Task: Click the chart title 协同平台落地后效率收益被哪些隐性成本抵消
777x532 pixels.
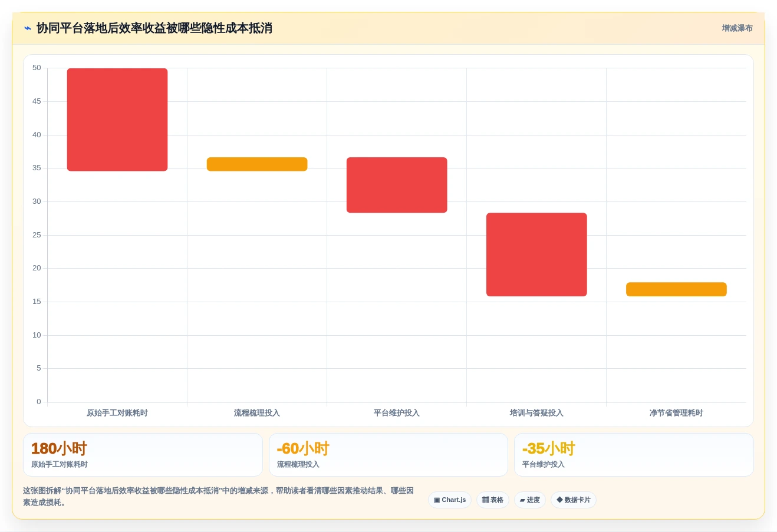Action: [x=154, y=28]
